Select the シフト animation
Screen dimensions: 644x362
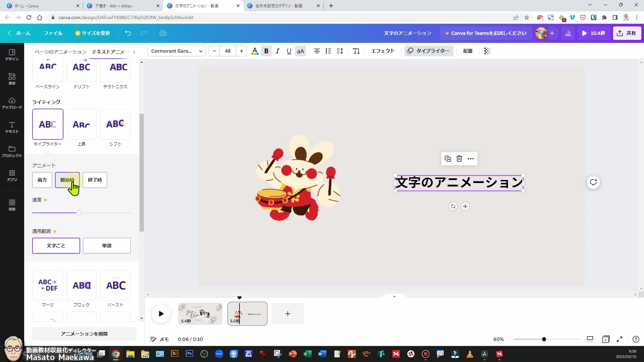(115, 124)
